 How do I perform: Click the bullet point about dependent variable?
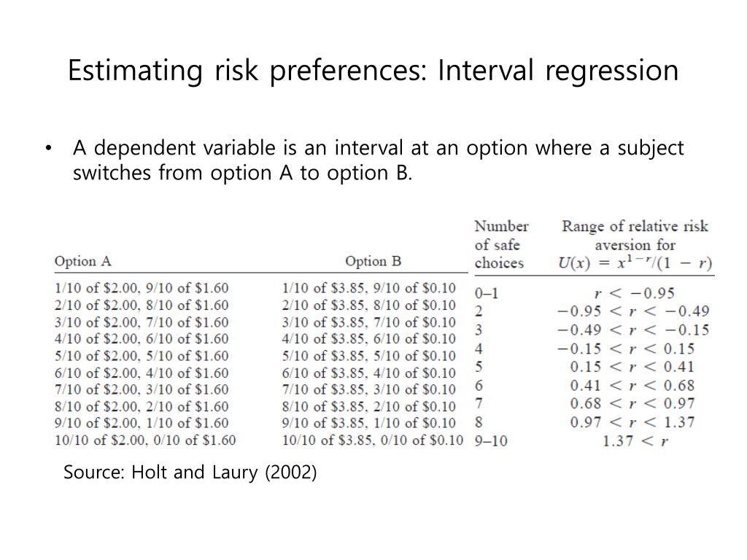(x=379, y=160)
